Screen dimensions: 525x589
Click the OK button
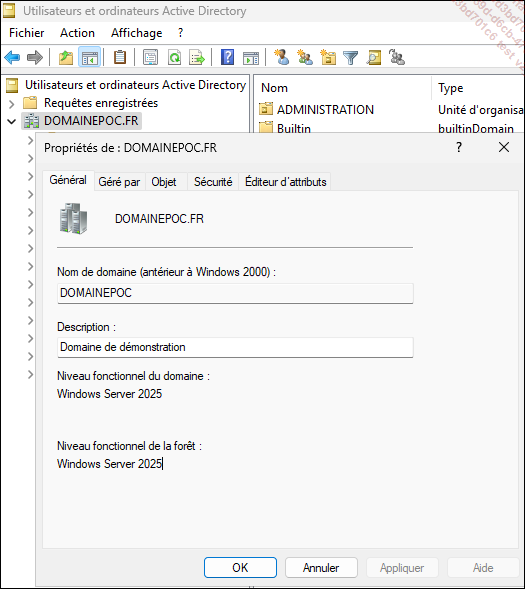(240, 568)
